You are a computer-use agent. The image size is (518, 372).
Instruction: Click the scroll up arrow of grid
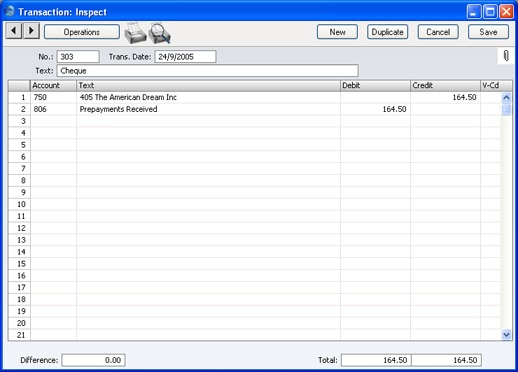(506, 98)
